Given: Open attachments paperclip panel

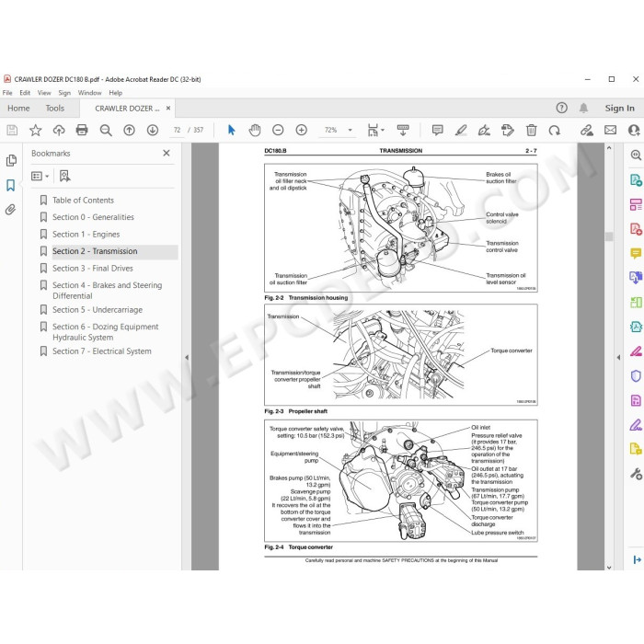Looking at the screenshot, I should tap(10, 210).
